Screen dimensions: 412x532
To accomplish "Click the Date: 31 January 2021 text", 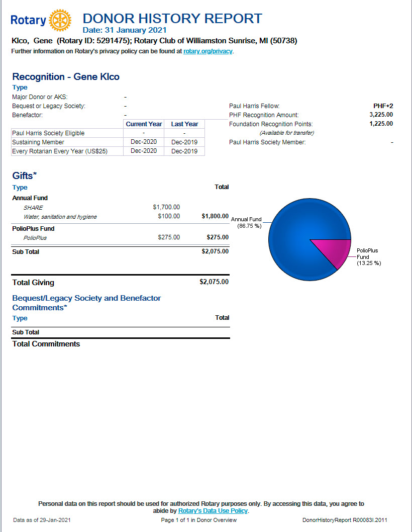I will pyautogui.click(x=125, y=30).
